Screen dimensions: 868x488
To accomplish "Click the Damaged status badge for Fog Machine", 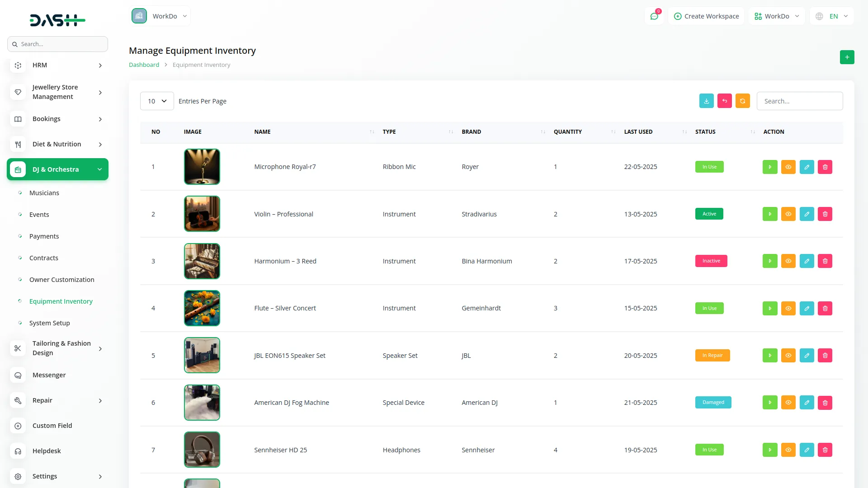I will click(x=713, y=403).
